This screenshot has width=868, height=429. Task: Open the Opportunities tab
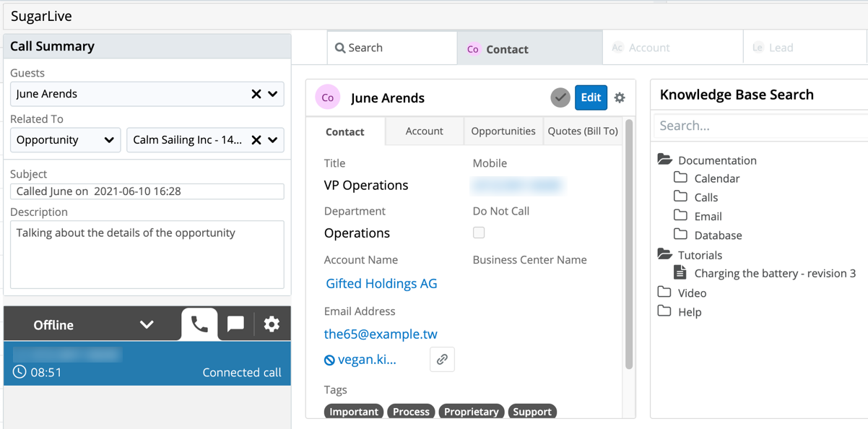pyautogui.click(x=503, y=131)
